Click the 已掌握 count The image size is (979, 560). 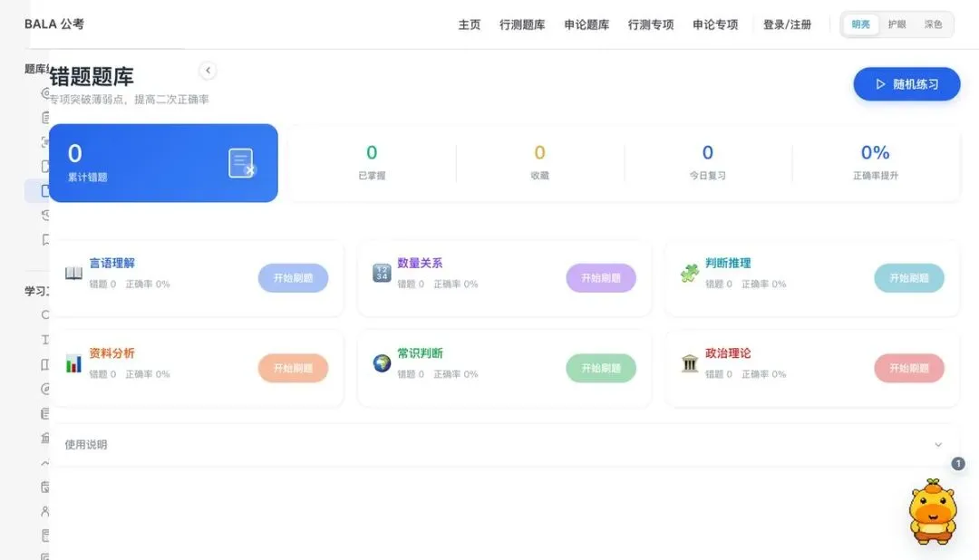(372, 152)
